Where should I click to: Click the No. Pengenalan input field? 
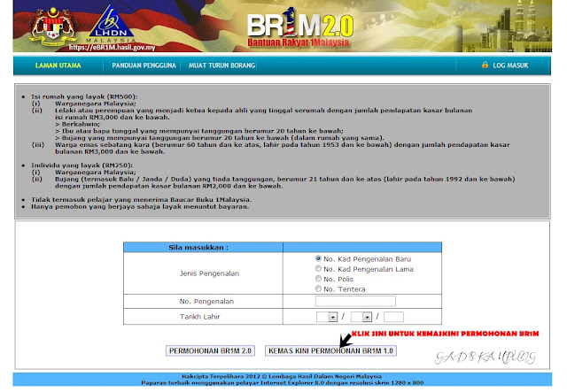(x=355, y=301)
